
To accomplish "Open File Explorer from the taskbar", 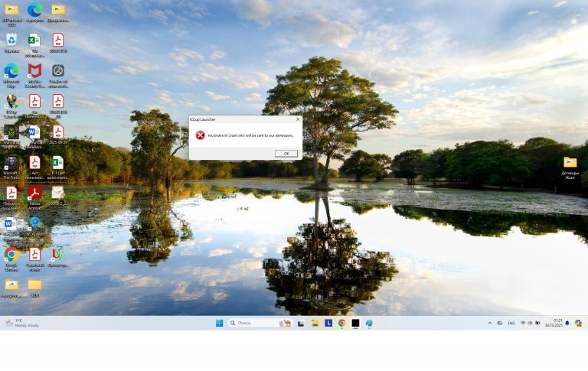I will coord(315,323).
